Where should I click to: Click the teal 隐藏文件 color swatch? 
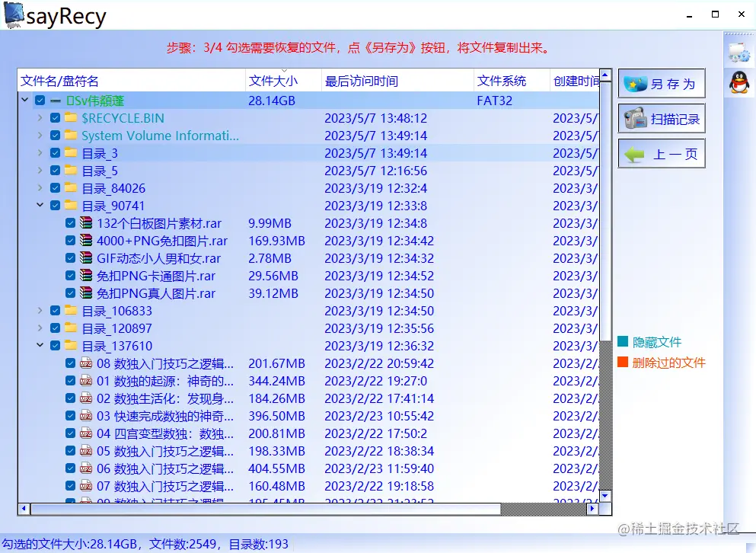[x=623, y=342]
